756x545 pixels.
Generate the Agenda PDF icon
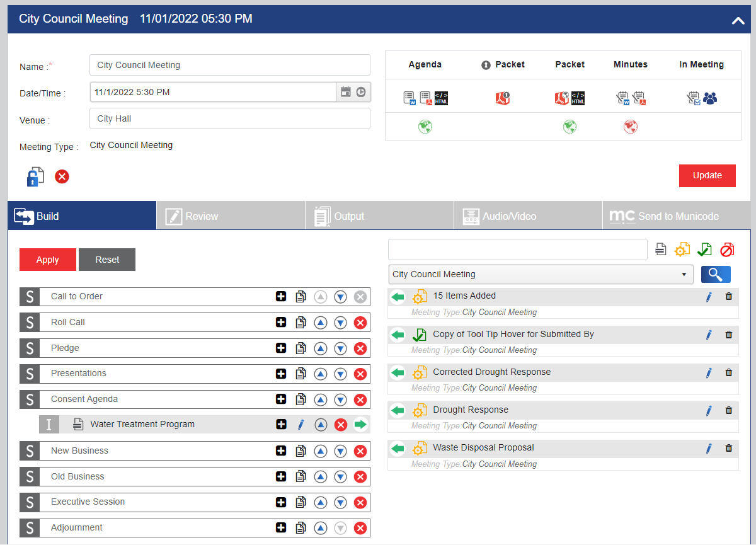(426, 98)
